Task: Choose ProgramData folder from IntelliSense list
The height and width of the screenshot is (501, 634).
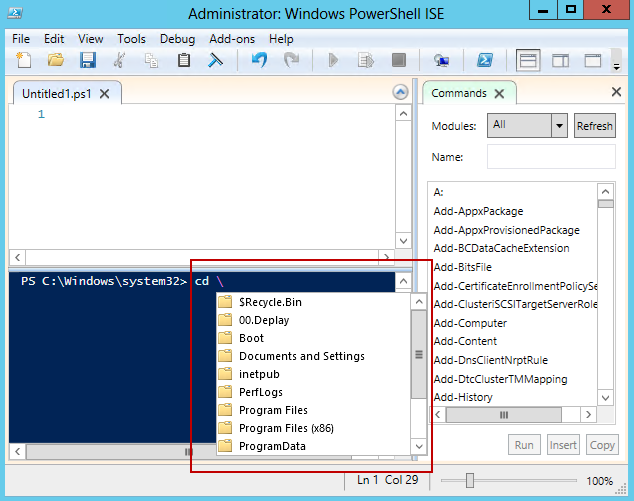Action: [x=313, y=446]
